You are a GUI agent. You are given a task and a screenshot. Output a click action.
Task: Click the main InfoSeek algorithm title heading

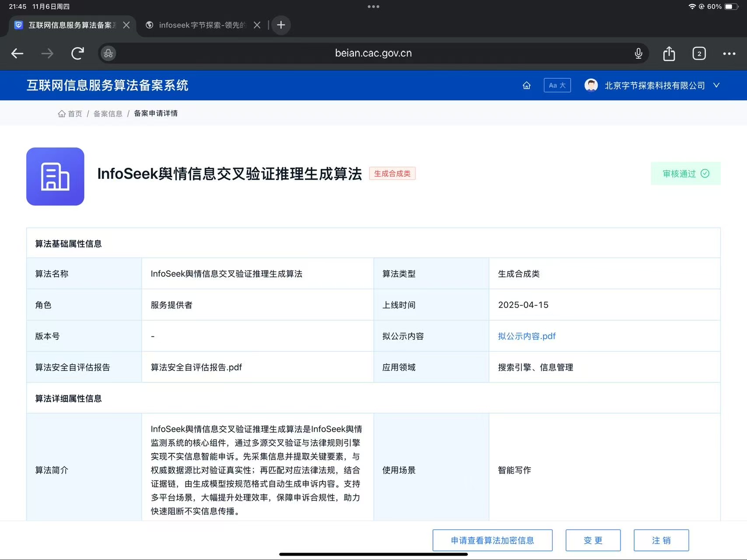click(x=230, y=174)
